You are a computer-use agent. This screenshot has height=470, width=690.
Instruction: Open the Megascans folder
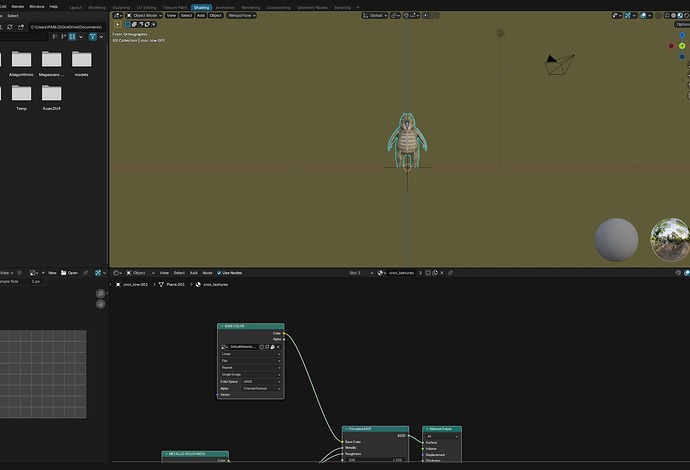click(x=51, y=63)
